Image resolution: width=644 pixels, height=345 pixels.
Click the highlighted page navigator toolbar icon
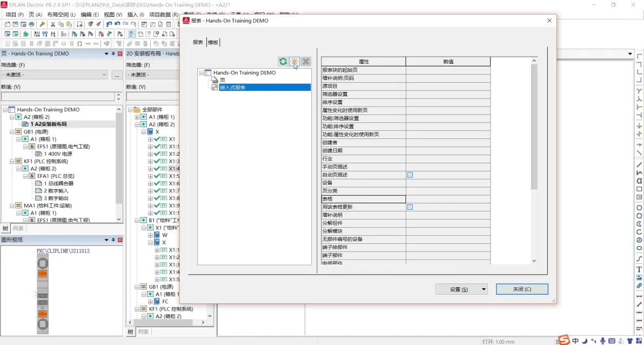click(x=132, y=34)
